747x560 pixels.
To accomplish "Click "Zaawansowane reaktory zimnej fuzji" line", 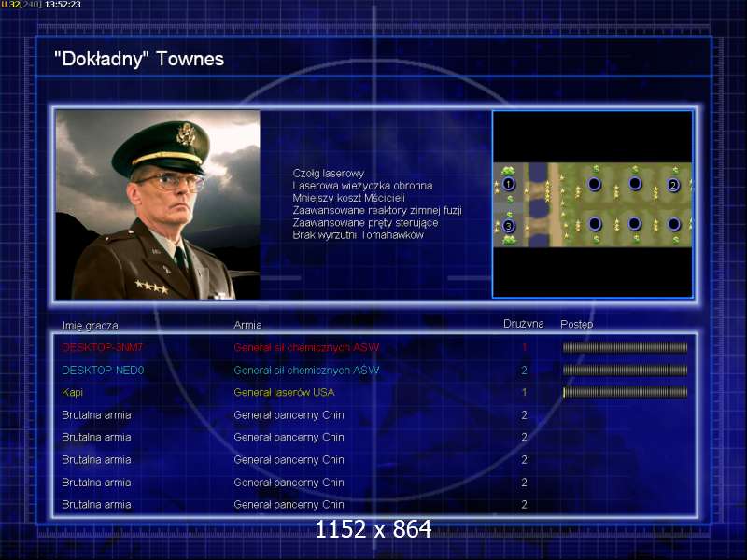I will 377,211.
